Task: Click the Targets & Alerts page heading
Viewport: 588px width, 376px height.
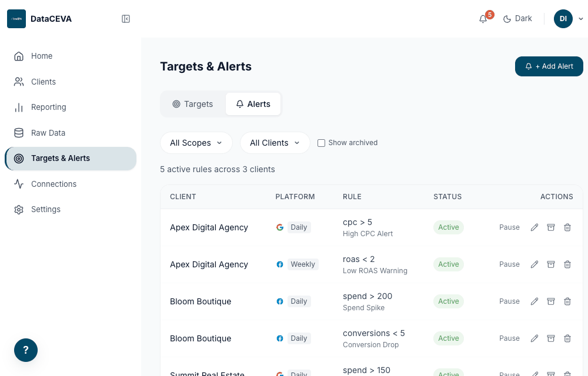Action: [206, 66]
